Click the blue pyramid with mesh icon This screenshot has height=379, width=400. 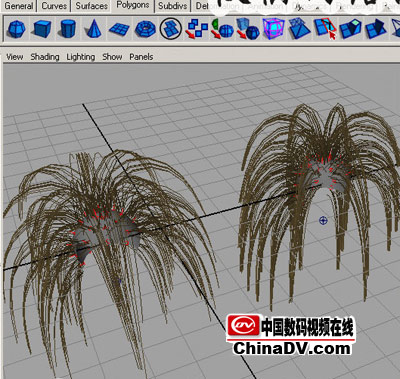click(299, 29)
